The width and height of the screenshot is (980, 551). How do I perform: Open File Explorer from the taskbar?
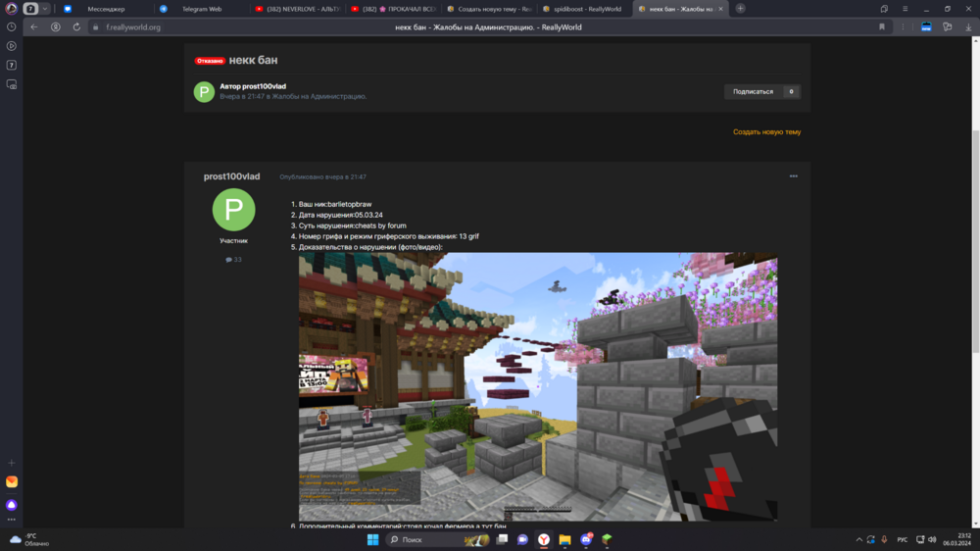click(565, 539)
